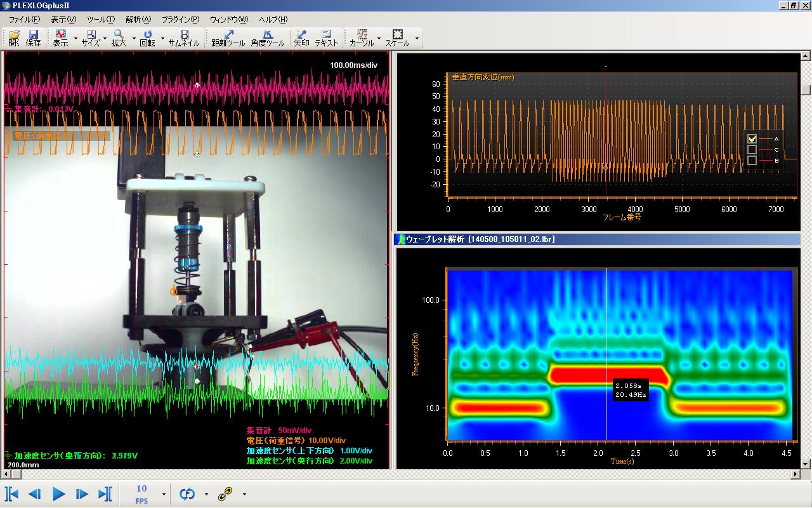Click the フレーム番号 axis label
The height and width of the screenshot is (508, 812).
point(621,217)
